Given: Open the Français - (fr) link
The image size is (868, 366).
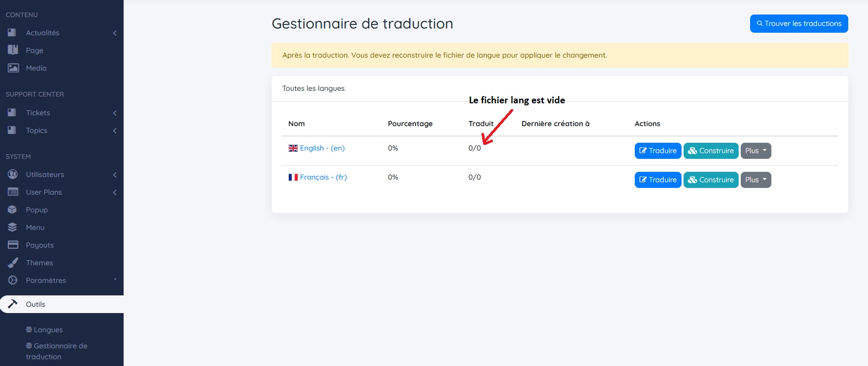Looking at the screenshot, I should pos(323,177).
